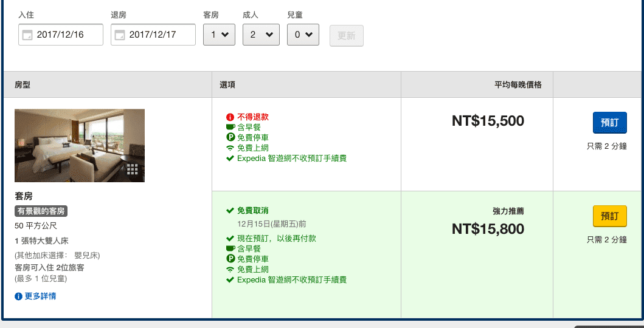The width and height of the screenshot is (644, 328).
Task: Click parking icon in free cancellation option
Action: pyautogui.click(x=230, y=259)
